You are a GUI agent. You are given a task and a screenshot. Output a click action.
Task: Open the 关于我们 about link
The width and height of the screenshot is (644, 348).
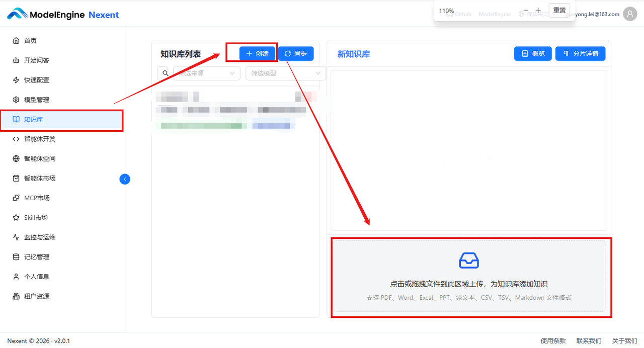coord(624,341)
